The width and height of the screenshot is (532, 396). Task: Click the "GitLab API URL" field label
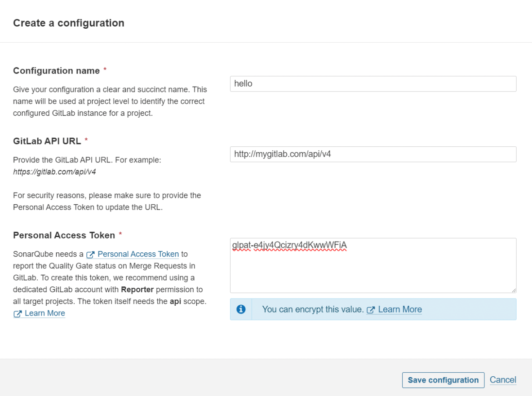[x=47, y=141]
